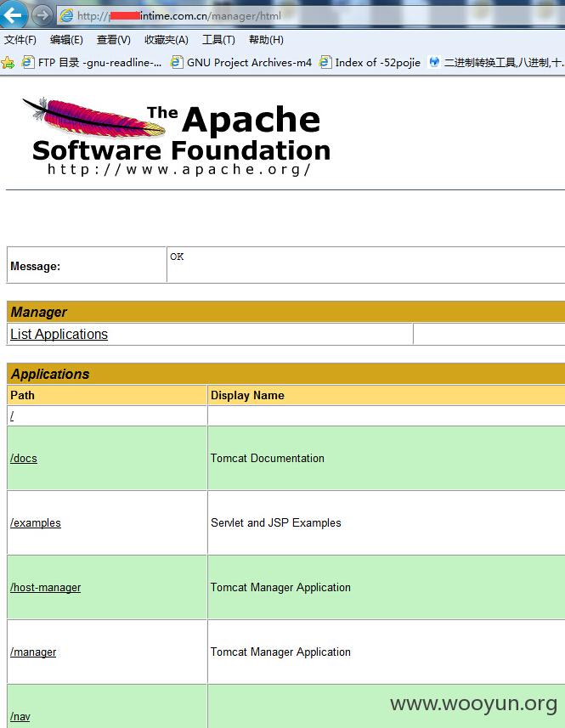Click the Message: label
The image size is (565, 728).
point(36,267)
